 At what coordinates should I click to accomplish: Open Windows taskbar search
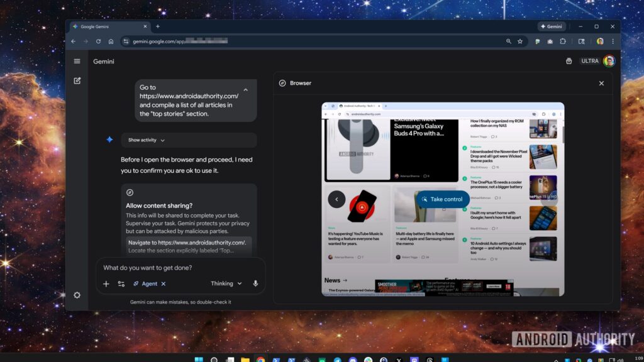[x=214, y=359]
